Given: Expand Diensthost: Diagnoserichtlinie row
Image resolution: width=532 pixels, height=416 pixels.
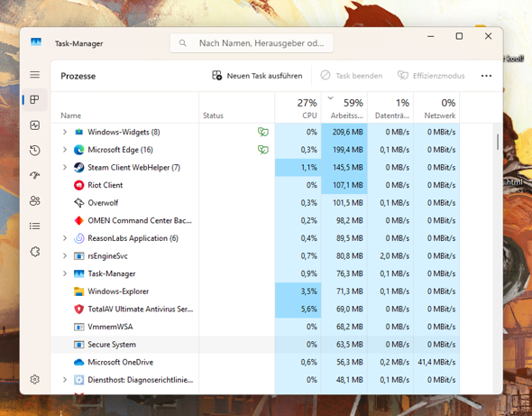Looking at the screenshot, I should tap(64, 380).
